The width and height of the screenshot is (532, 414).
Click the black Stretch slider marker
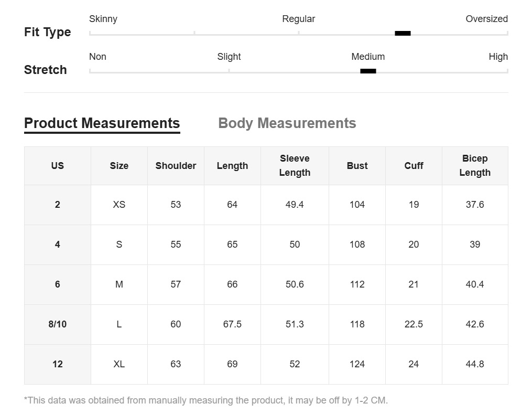click(x=368, y=71)
